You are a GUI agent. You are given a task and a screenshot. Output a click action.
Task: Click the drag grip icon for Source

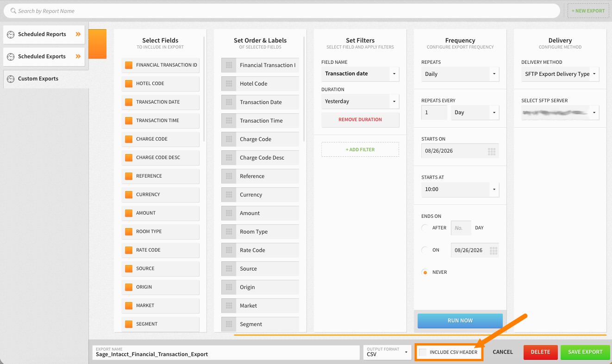pos(228,269)
